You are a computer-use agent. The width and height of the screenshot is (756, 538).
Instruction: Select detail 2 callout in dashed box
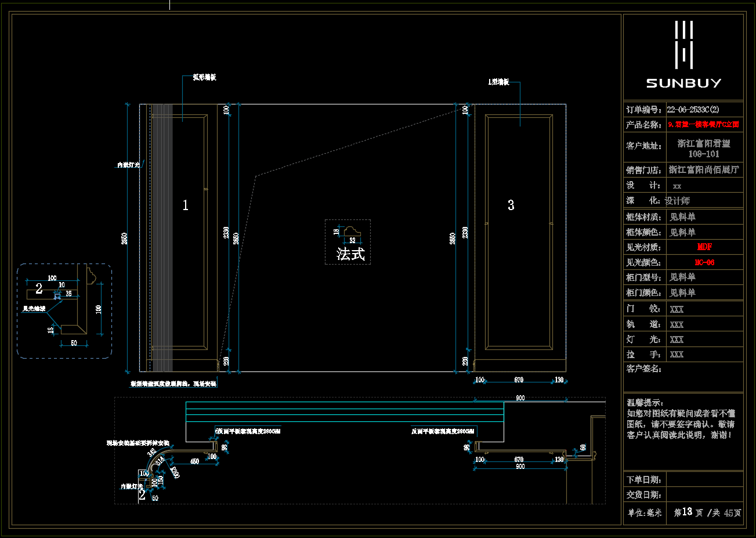39,288
